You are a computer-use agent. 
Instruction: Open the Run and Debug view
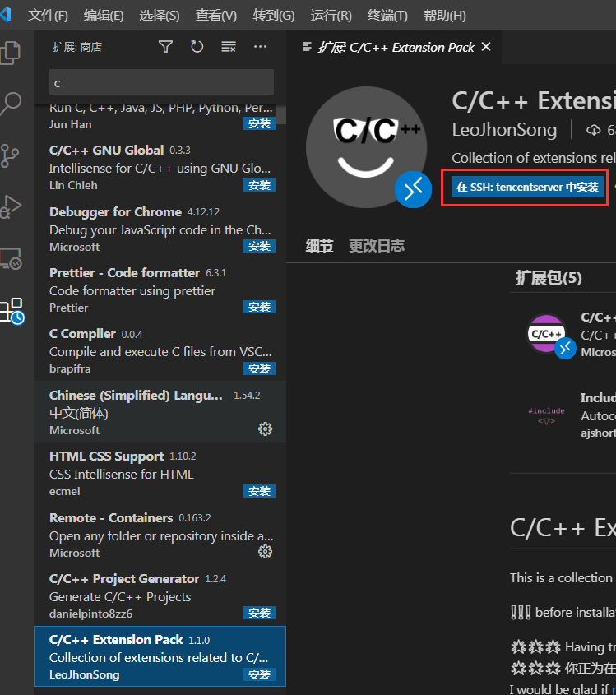[x=11, y=207]
